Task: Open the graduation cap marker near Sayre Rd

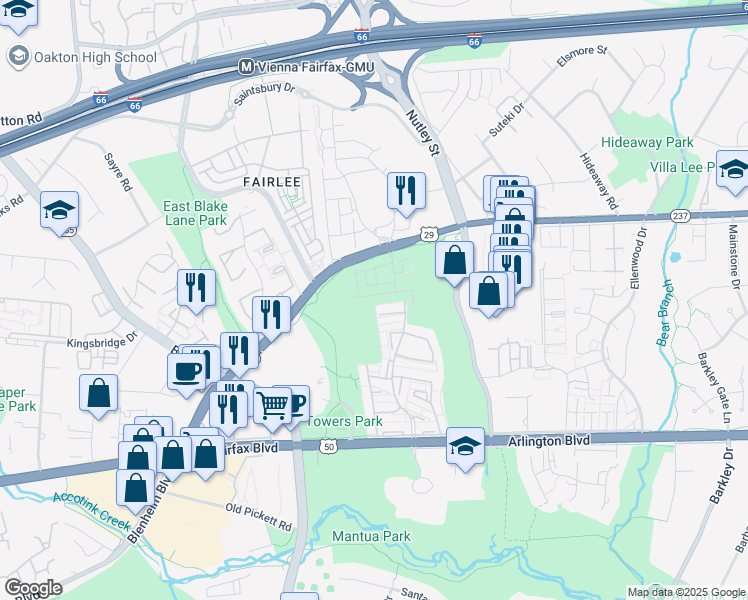Action: [59, 210]
